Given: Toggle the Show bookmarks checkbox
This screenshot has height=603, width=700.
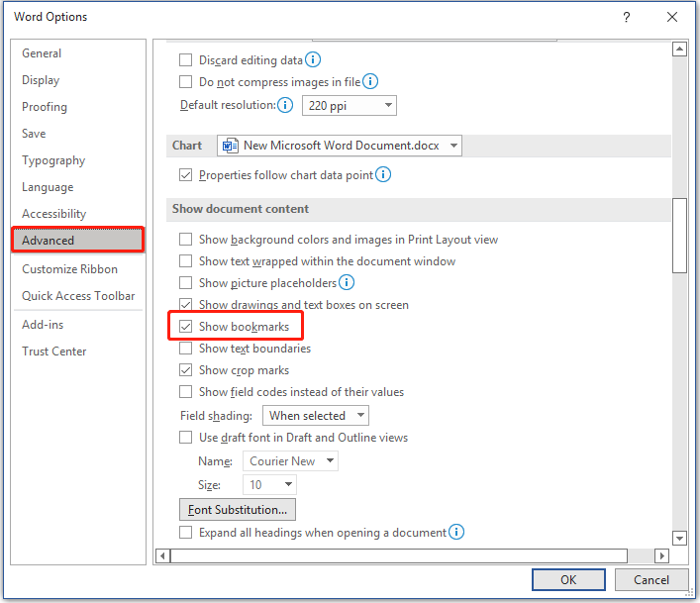Looking at the screenshot, I should [186, 327].
